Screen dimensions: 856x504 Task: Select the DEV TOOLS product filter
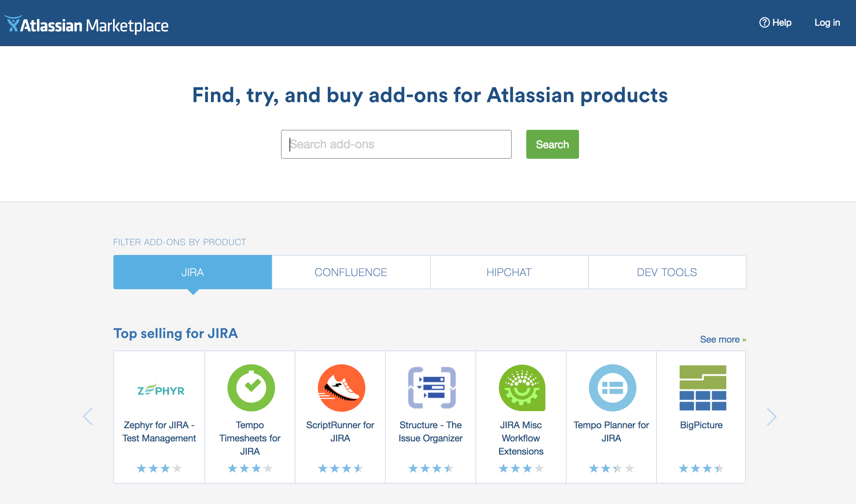667,272
